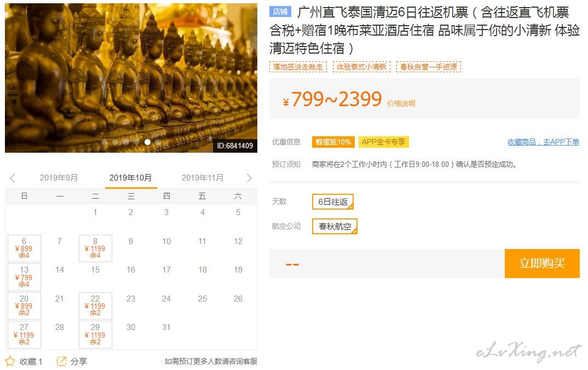The height and width of the screenshot is (370, 588).
Task: Select October 13 priced ¥799
Action: point(24,277)
